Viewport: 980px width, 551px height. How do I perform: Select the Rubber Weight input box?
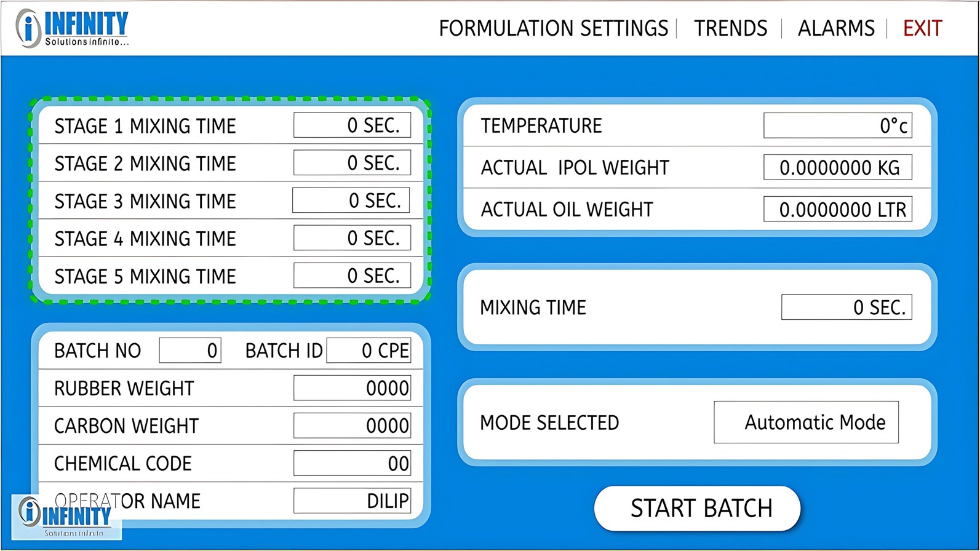pyautogui.click(x=352, y=388)
